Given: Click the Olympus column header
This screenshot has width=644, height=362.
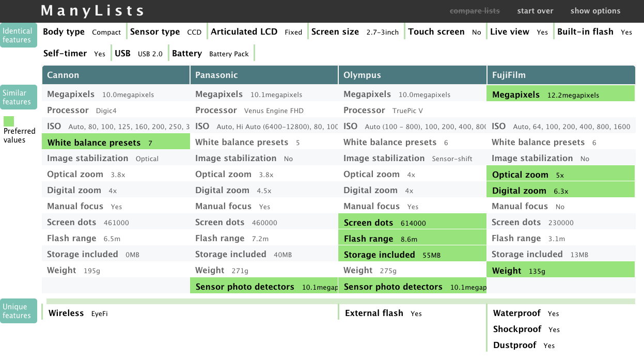Looking at the screenshot, I should coord(412,75).
